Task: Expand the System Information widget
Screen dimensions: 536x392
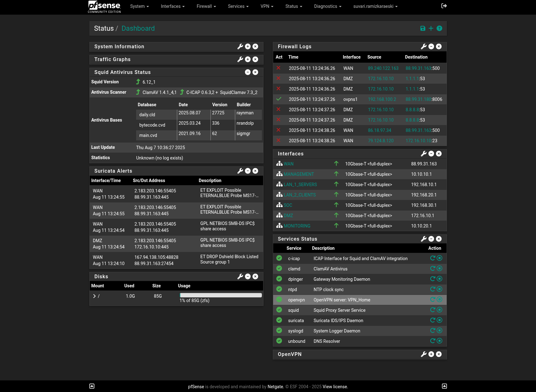Action: [x=248, y=46]
